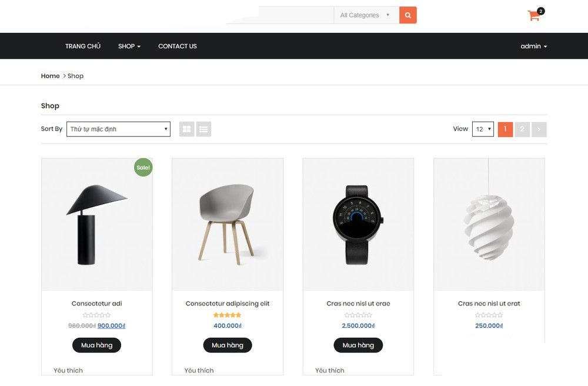This screenshot has height=386, width=588.
Task: Open the View count dropdown
Action: (x=483, y=129)
